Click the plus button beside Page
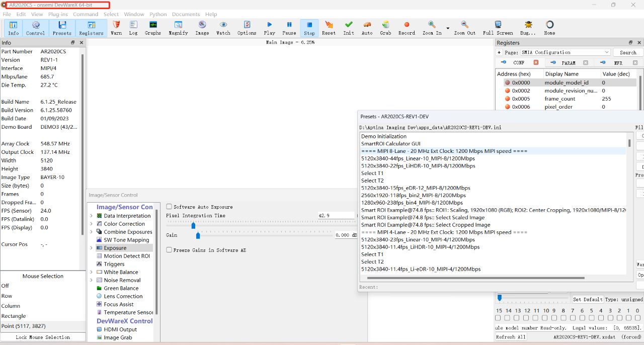The width and height of the screenshot is (644, 345). pyautogui.click(x=499, y=52)
